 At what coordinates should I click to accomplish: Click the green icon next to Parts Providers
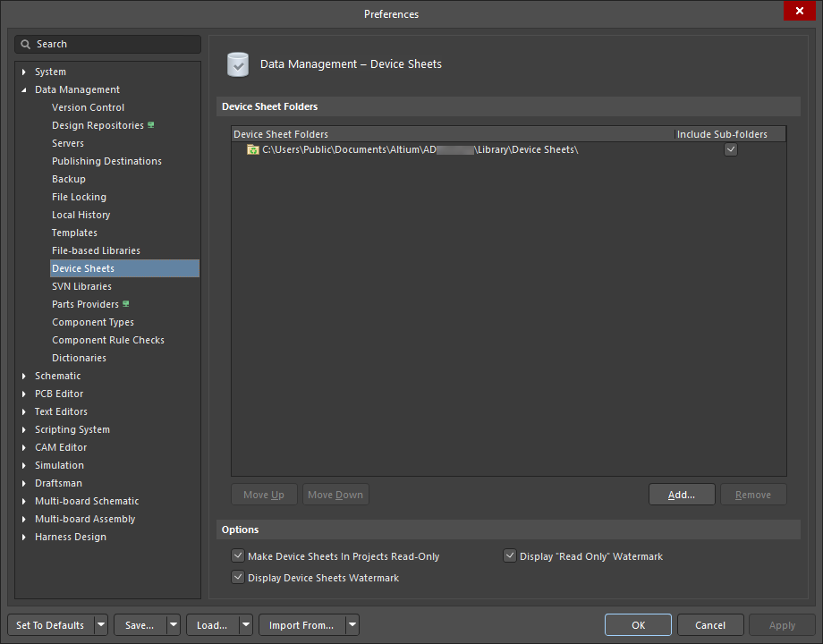pyautogui.click(x=126, y=304)
